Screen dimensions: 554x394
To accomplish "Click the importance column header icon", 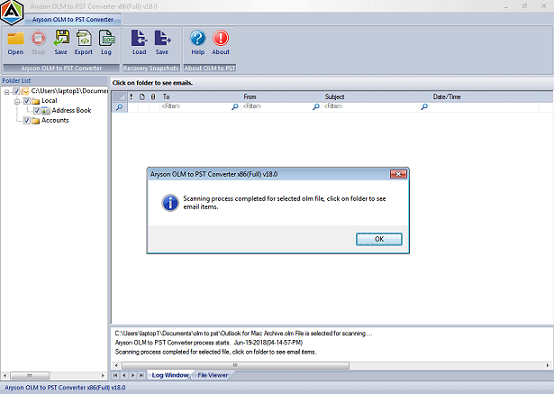I will pyautogui.click(x=131, y=96).
